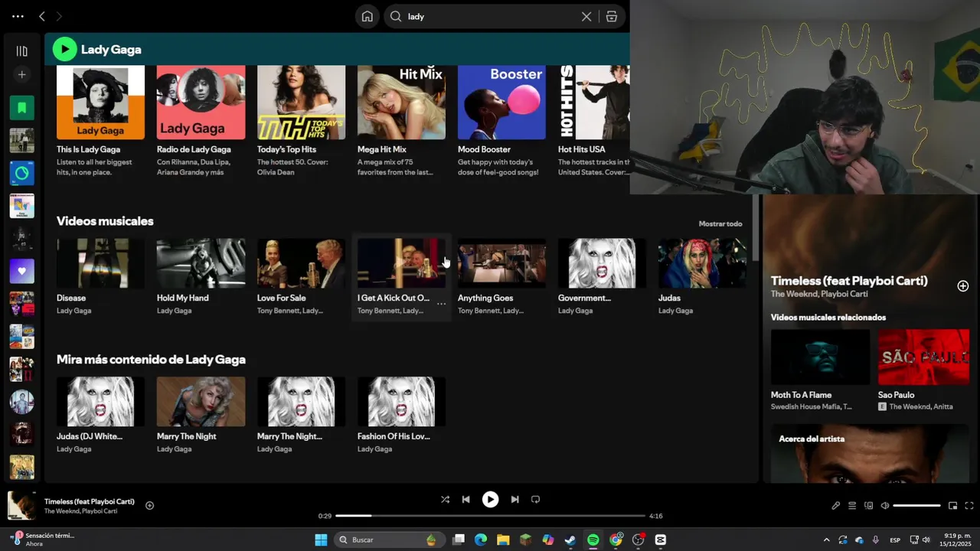Mute with the speaker volume icon
This screenshot has width=980, height=551.
click(x=885, y=505)
